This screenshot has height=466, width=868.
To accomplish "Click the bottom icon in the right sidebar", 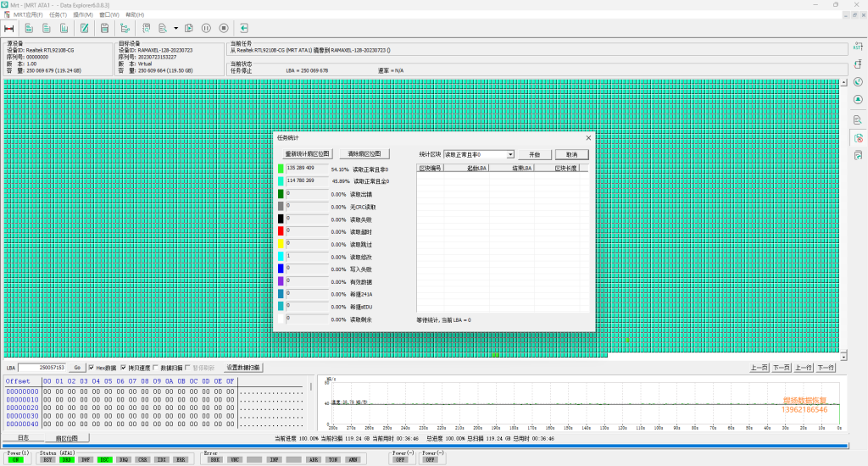I will (x=858, y=156).
